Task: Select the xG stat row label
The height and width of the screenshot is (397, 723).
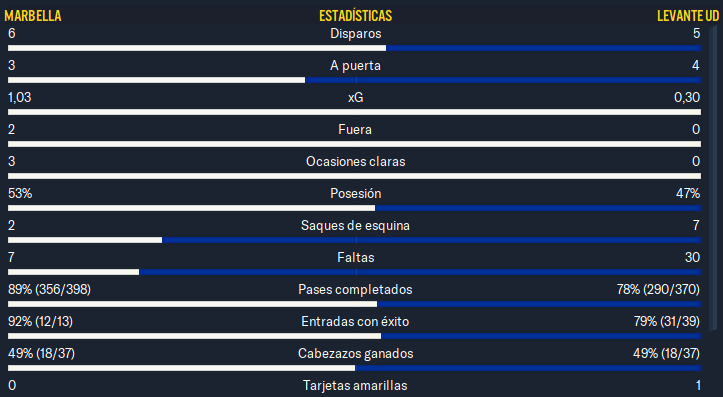Action: (356, 97)
